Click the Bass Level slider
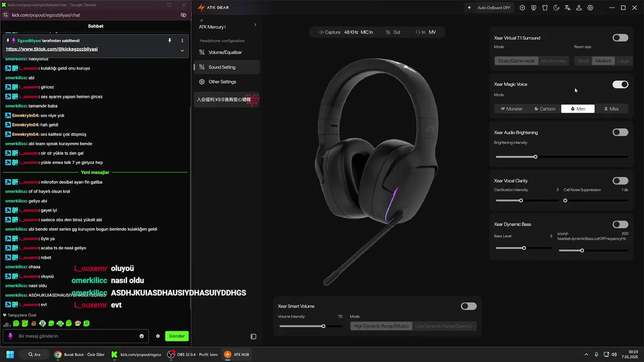This screenshot has width=644, height=362. click(x=524, y=248)
